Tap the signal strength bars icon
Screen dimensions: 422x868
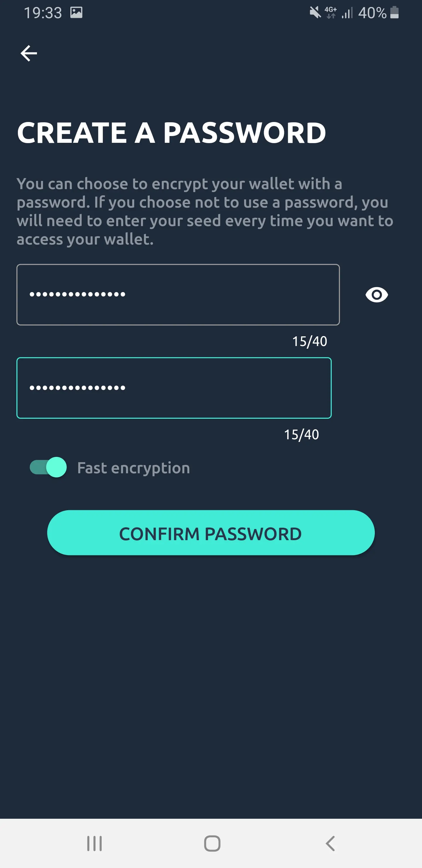348,13
